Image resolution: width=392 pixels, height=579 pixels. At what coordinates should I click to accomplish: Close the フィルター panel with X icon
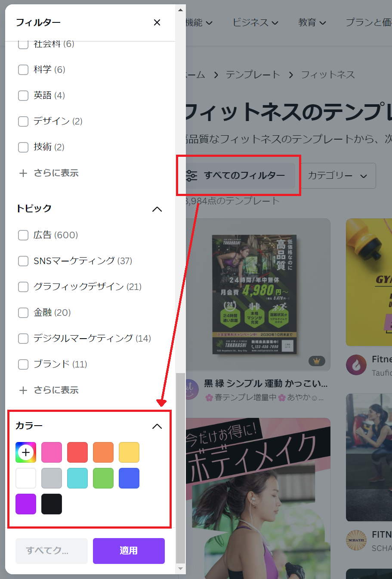point(157,22)
